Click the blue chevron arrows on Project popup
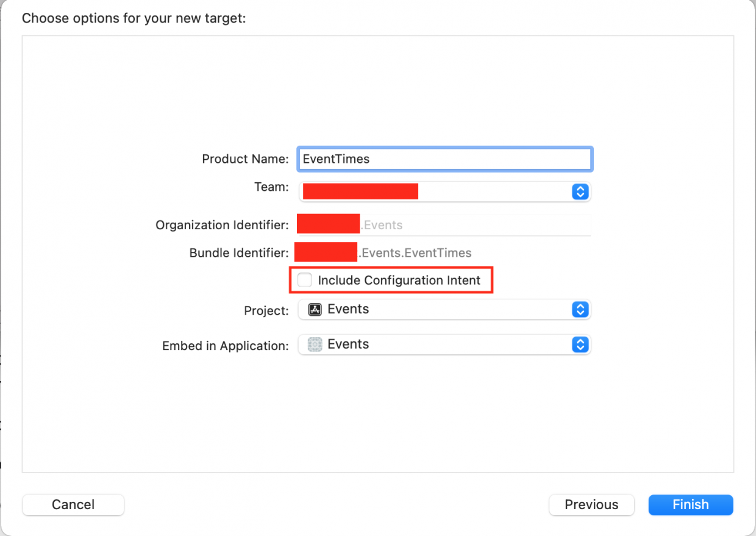The image size is (756, 536). tap(580, 310)
